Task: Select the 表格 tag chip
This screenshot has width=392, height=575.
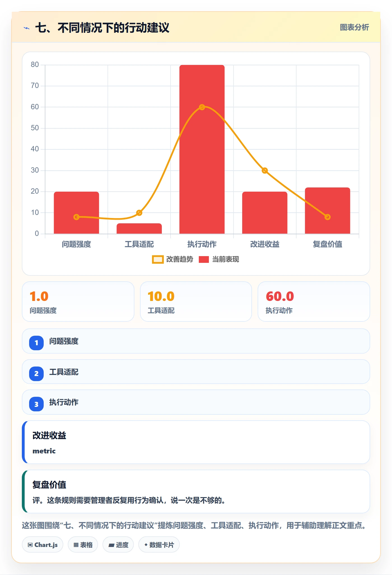Action: [83, 545]
